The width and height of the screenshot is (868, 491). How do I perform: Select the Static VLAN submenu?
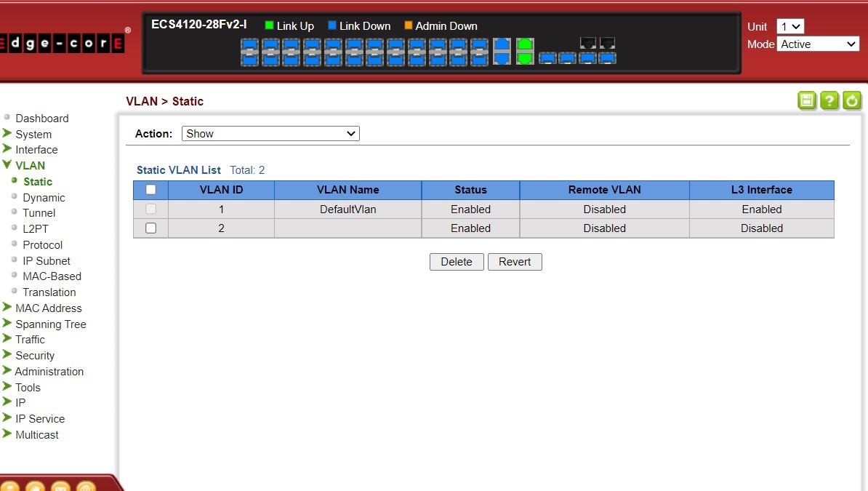38,182
